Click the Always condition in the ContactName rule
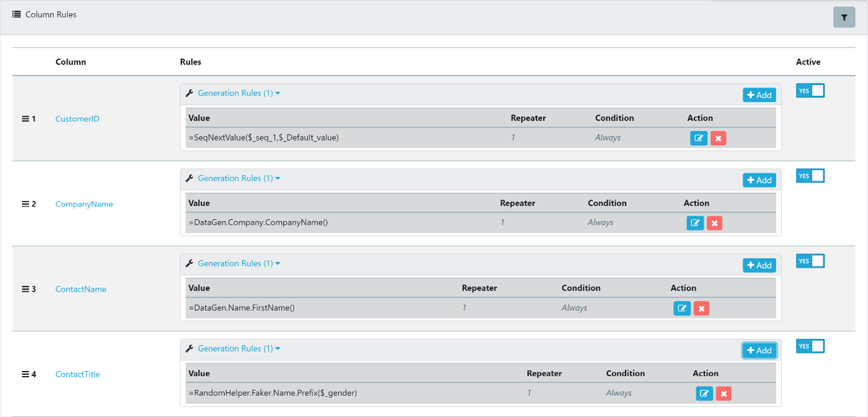Screen dimensions: 868x417 (574, 308)
